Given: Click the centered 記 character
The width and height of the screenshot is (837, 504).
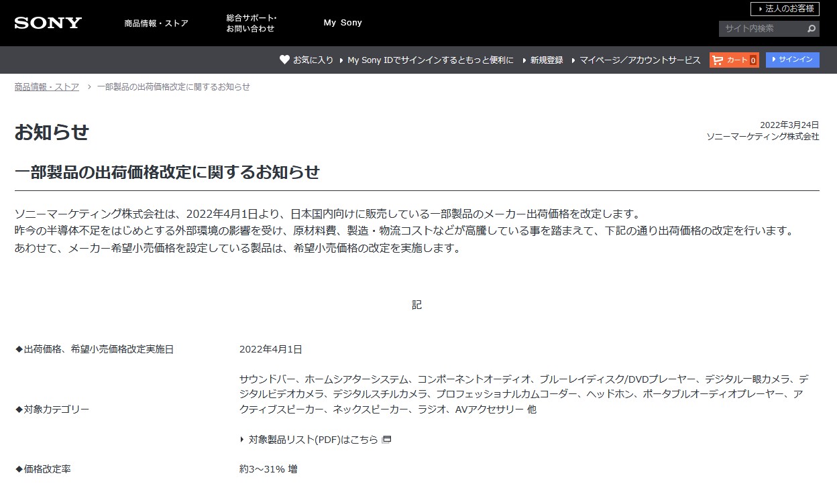Looking at the screenshot, I should pyautogui.click(x=417, y=305).
